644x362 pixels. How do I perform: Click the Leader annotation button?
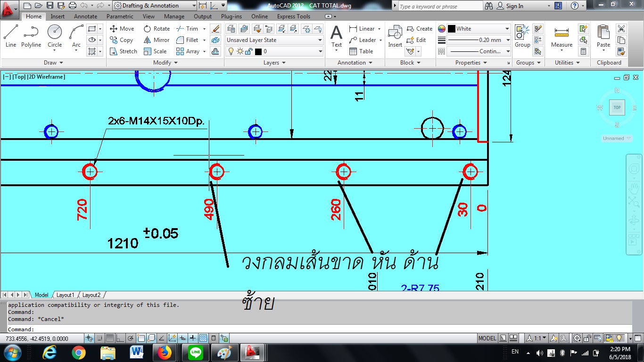tap(363, 40)
